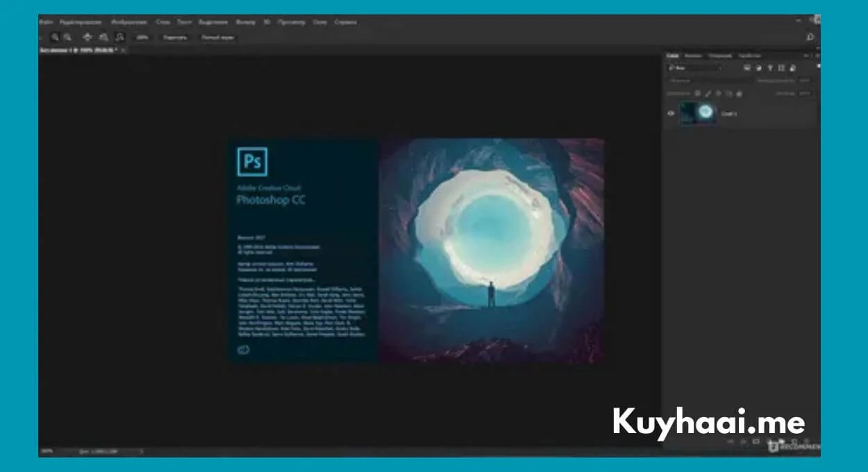Click the Полный экран button
868x472 pixels.
(217, 37)
